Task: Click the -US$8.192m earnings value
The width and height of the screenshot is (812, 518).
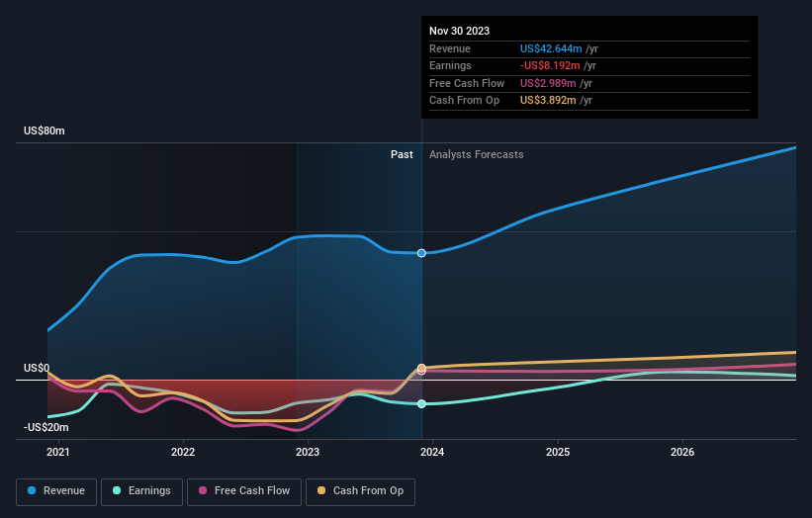Action: point(550,65)
